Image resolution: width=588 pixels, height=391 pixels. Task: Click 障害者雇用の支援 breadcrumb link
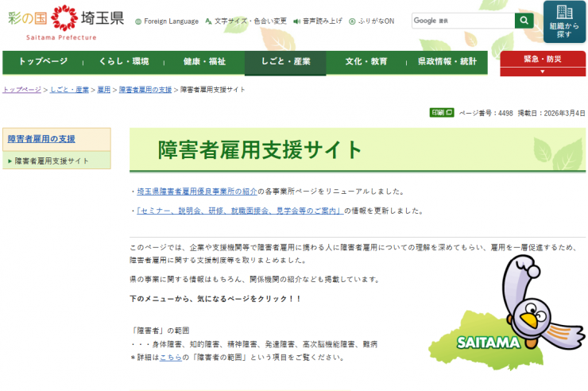point(145,90)
